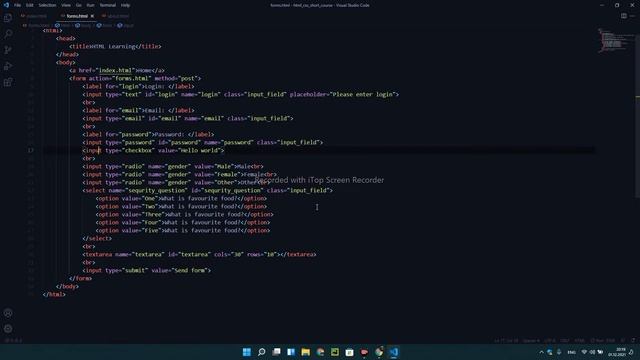Open the Extensions view
This screenshot has height=360, width=640.
coord(8,82)
